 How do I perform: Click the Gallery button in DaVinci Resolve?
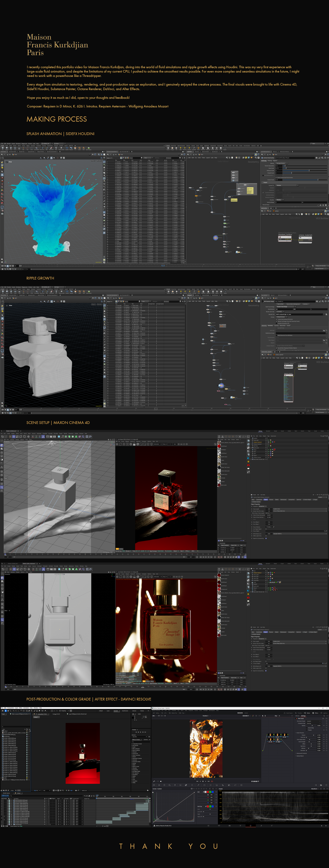(x=156, y=713)
